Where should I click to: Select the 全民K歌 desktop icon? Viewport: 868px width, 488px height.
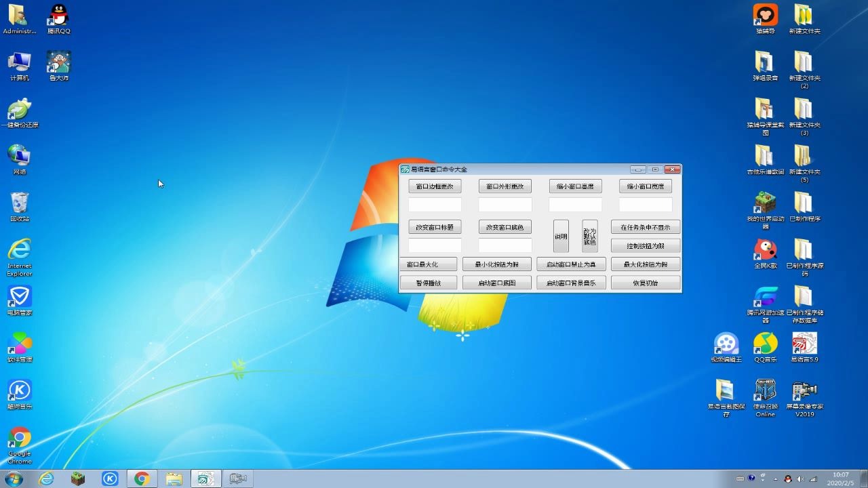765,253
